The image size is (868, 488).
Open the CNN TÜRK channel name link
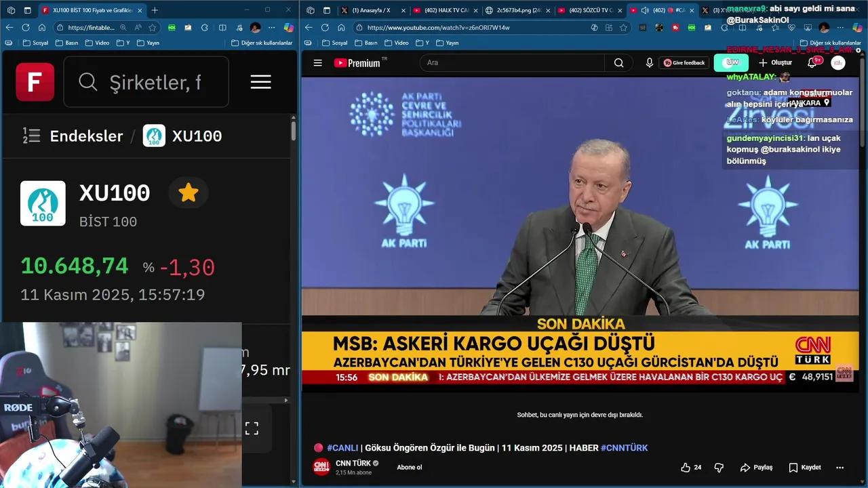pyautogui.click(x=353, y=463)
